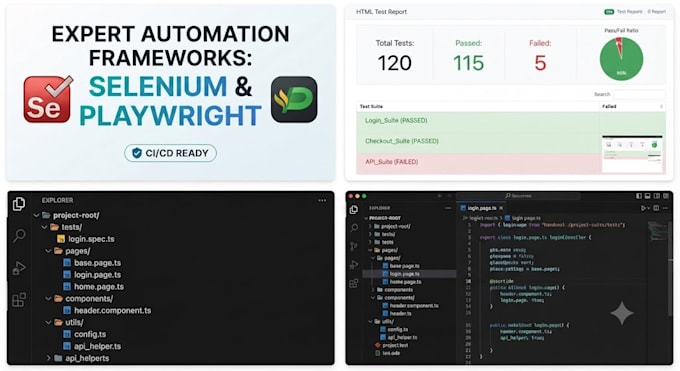Open api_helper.ts in the large explorer
This screenshot has height=371, width=680.
[92, 346]
